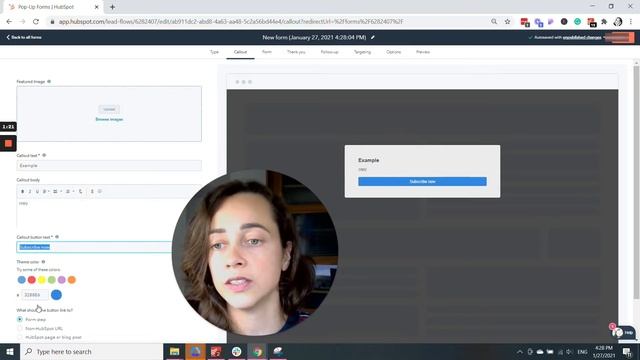Image resolution: width=640 pixels, height=360 pixels.
Task: Click the Windows search box
Action: pos(91,351)
